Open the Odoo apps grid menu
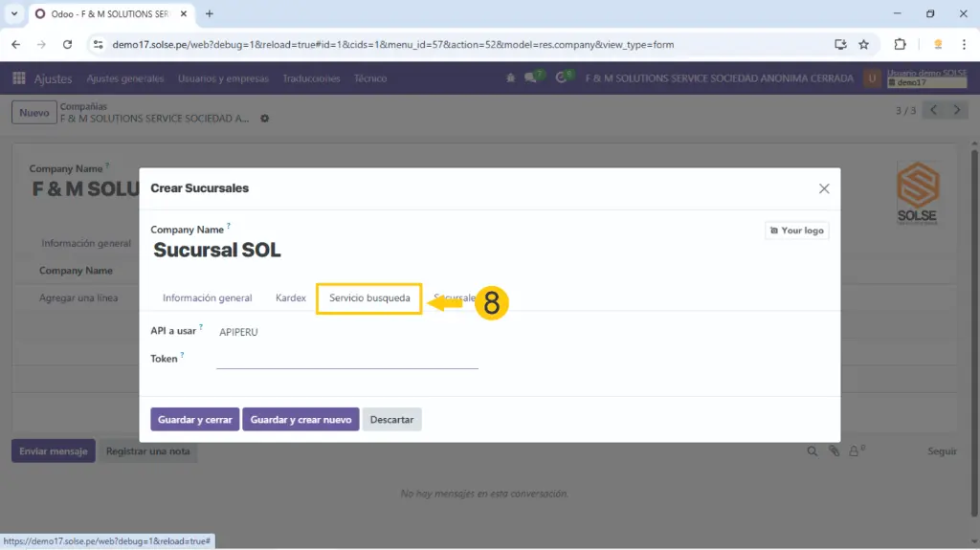Viewport: 980px width, 550px height. coord(19,78)
